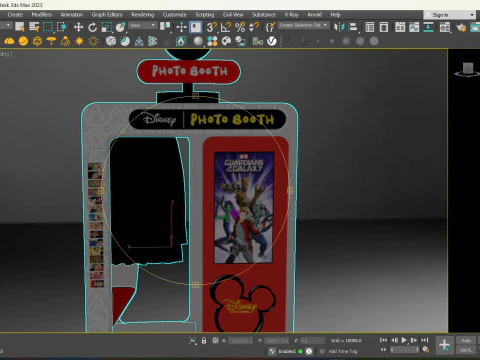
Task: Open Material Editor icon
Action: tap(445, 27)
